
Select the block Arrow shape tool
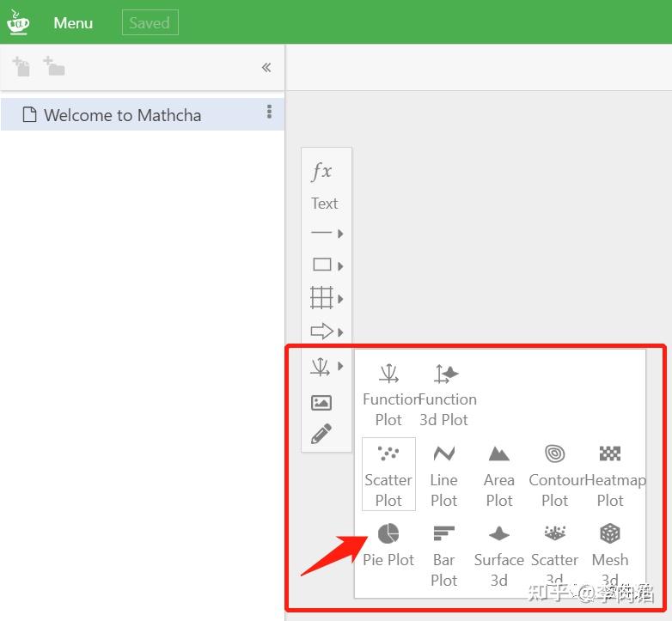(322, 331)
